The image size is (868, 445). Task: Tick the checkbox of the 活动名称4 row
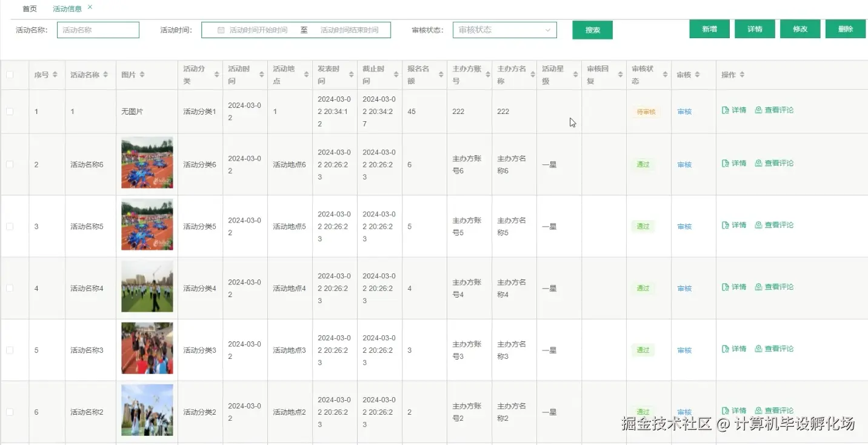10,288
